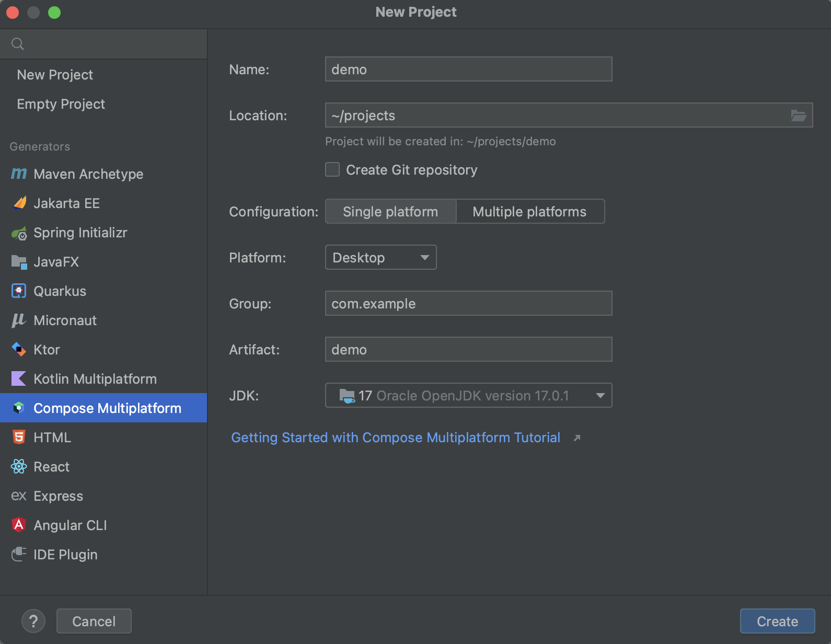
Task: Choose the Ktor generator
Action: pos(103,350)
